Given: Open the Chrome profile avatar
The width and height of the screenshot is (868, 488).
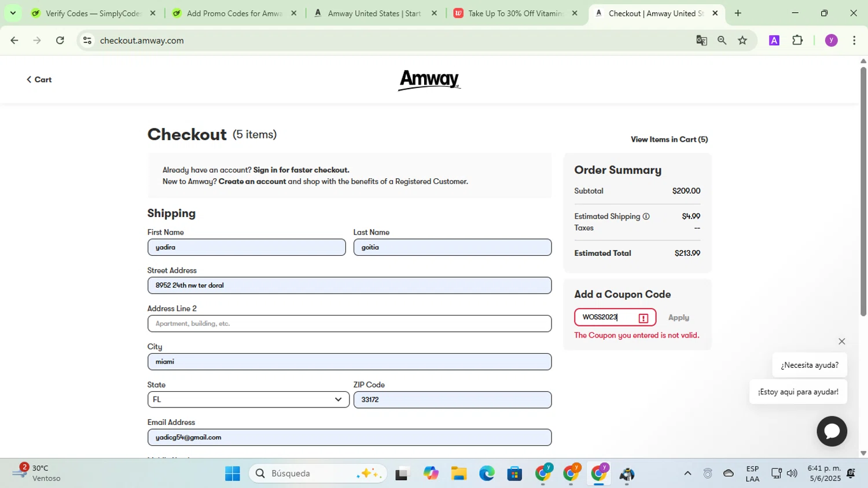Looking at the screenshot, I should (x=832, y=41).
